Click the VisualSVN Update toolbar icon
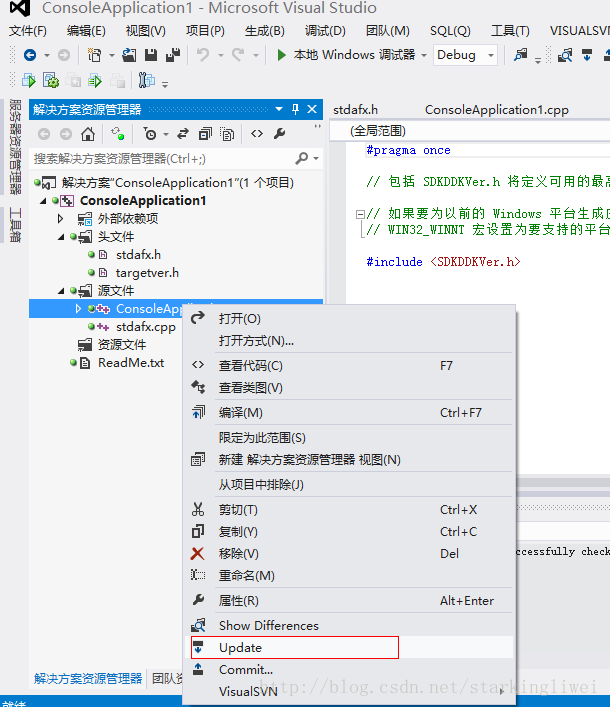 pos(587,55)
